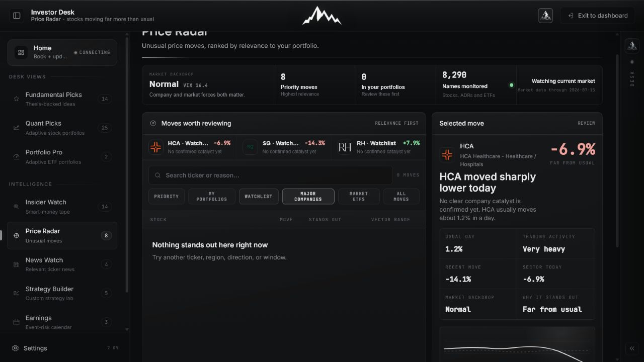Click the Earnings count badge 3
This screenshot has height=362, width=644.
(x=106, y=322)
